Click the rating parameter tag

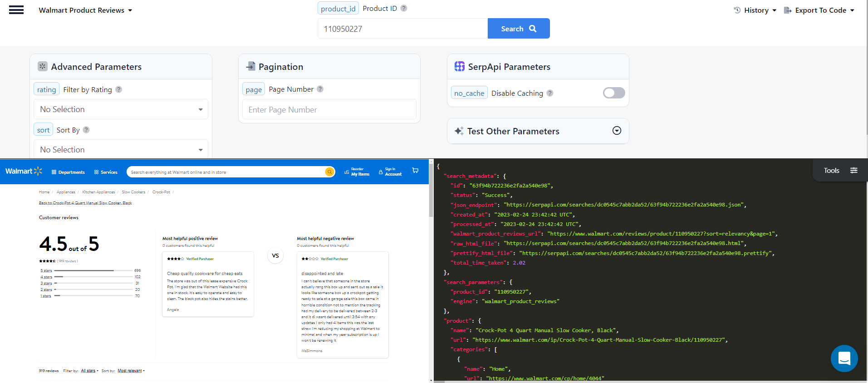tap(46, 89)
